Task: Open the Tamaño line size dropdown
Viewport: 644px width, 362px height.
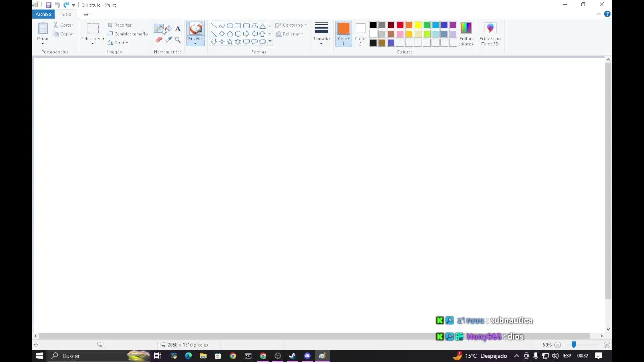Action: [x=321, y=34]
